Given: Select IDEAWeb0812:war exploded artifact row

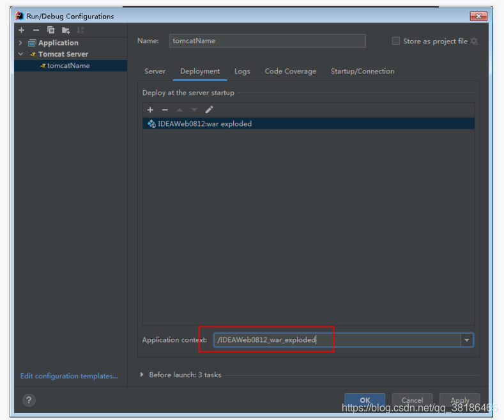Looking at the screenshot, I should (309, 124).
